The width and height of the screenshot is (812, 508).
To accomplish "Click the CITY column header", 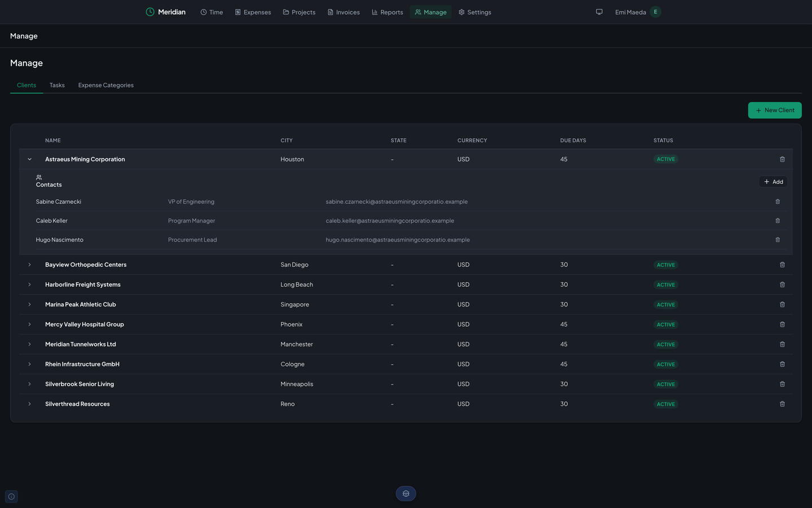I will [x=286, y=141].
